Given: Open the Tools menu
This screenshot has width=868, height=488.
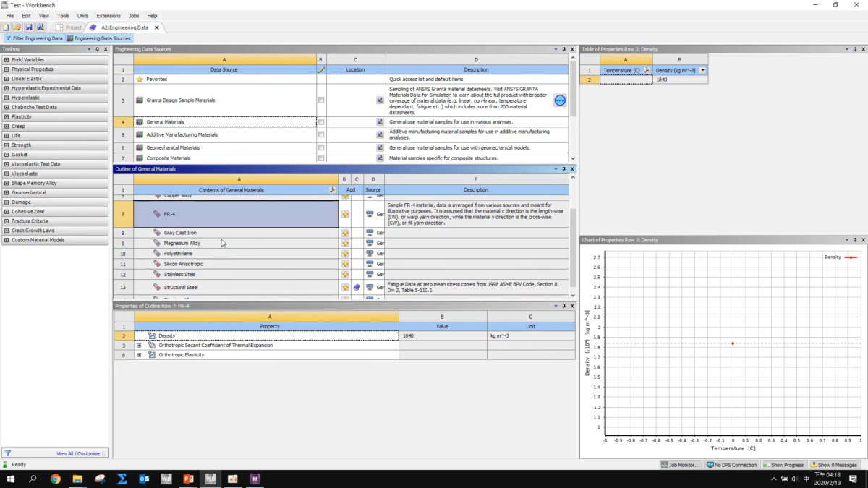Looking at the screenshot, I should click(x=64, y=15).
